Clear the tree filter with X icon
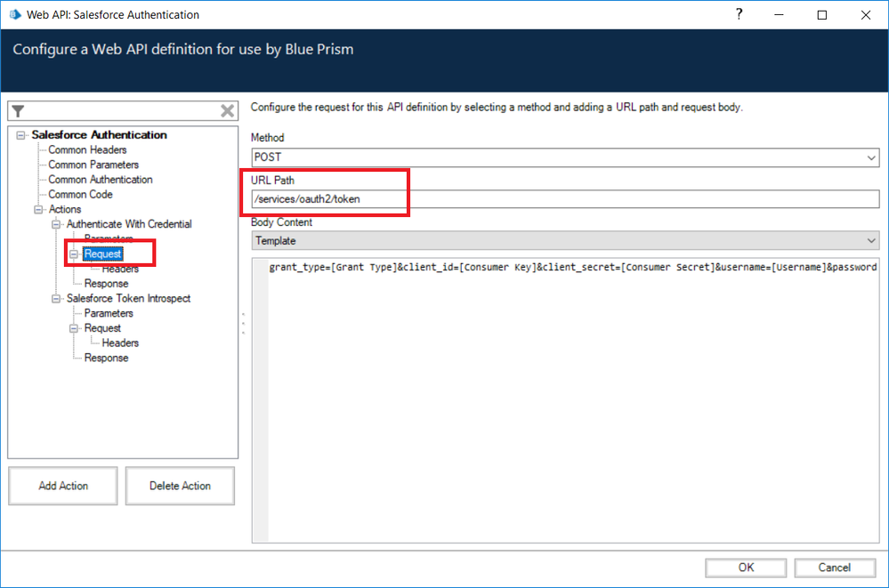The image size is (889, 588). 227,111
